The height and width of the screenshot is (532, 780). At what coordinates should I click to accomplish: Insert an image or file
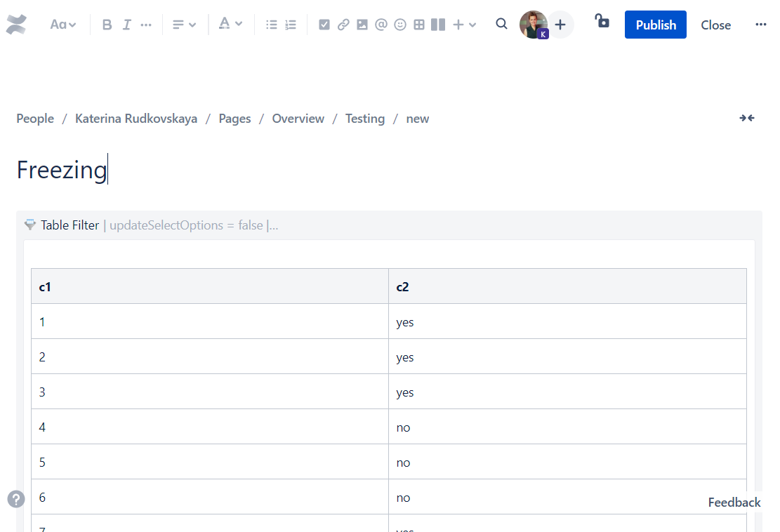[x=362, y=25]
